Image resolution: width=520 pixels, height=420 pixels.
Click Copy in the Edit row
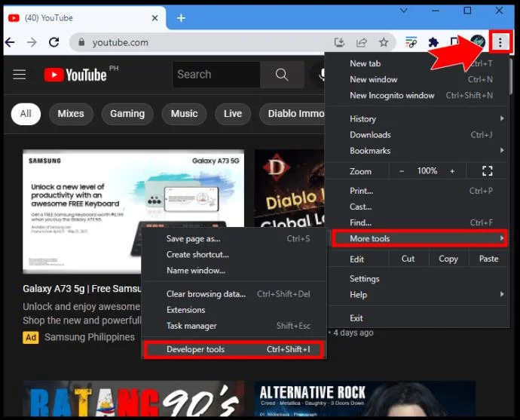[448, 259]
